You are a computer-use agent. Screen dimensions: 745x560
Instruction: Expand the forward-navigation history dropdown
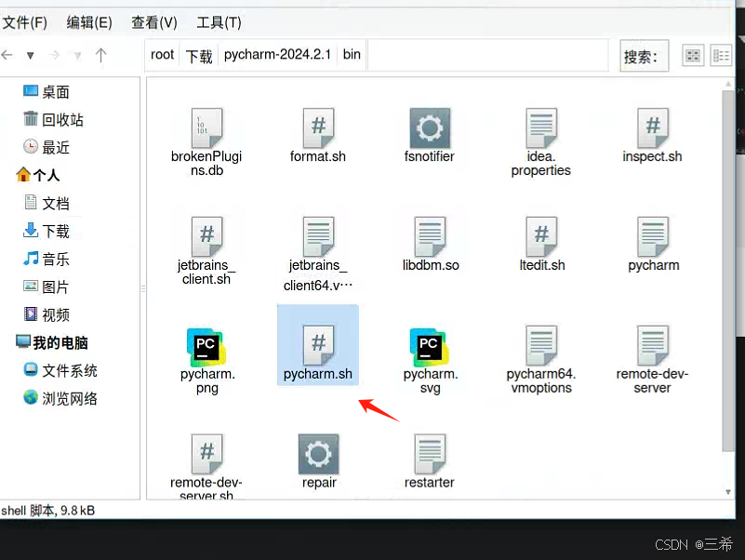(78, 55)
